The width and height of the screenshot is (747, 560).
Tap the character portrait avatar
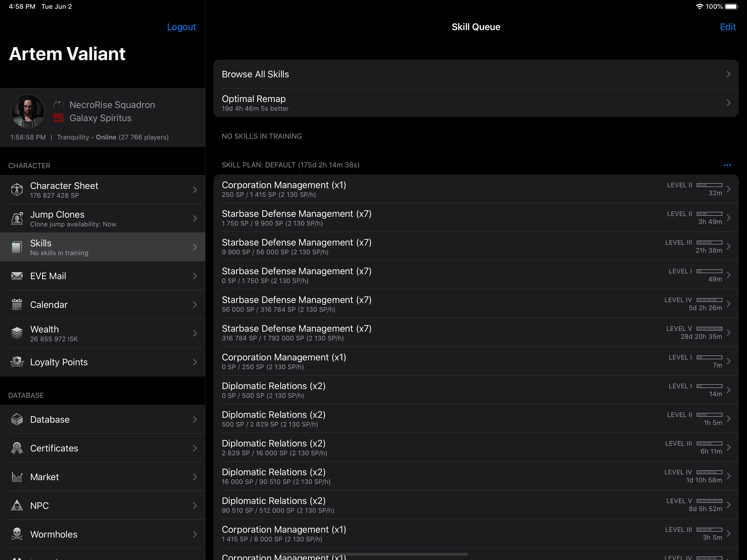28,111
